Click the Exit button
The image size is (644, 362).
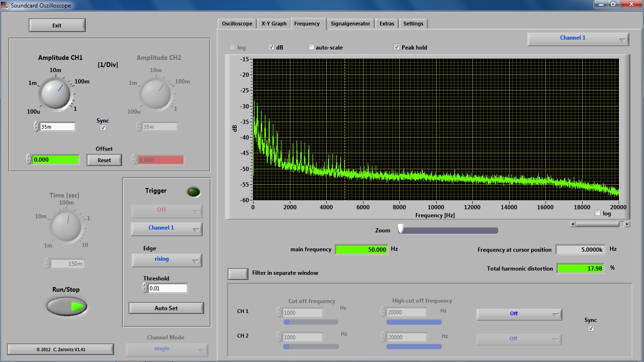click(57, 25)
